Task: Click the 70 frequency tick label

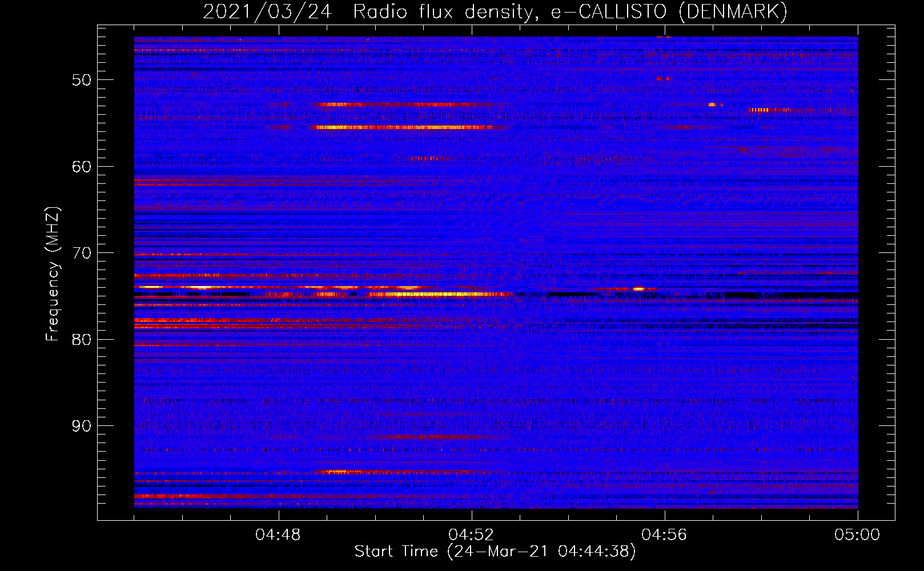Action: click(x=81, y=253)
